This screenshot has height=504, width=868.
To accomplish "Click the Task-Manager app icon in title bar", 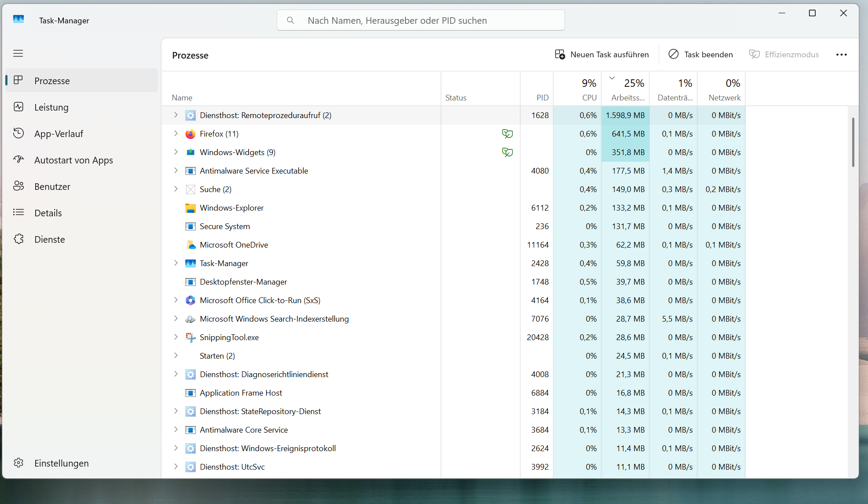I will [x=18, y=19].
